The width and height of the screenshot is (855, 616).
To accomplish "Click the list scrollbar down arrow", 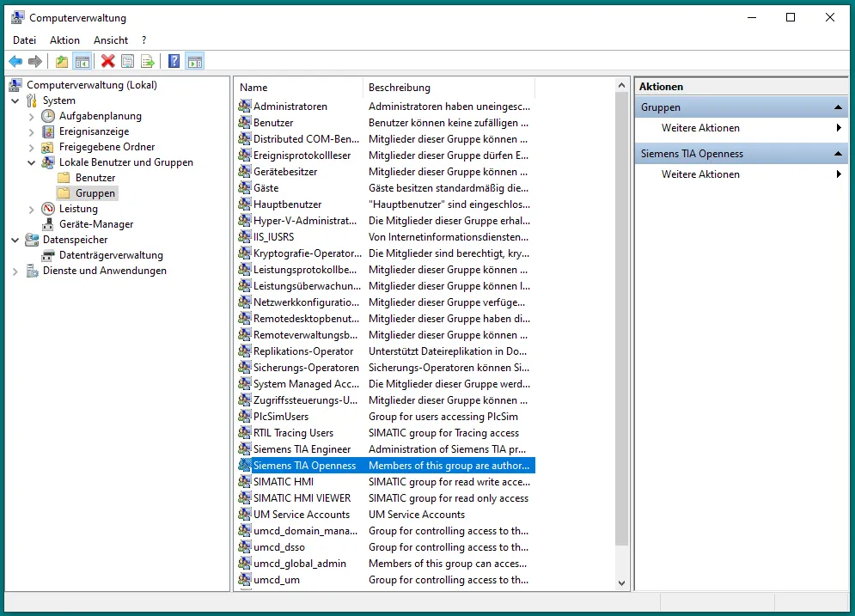I will (621, 582).
